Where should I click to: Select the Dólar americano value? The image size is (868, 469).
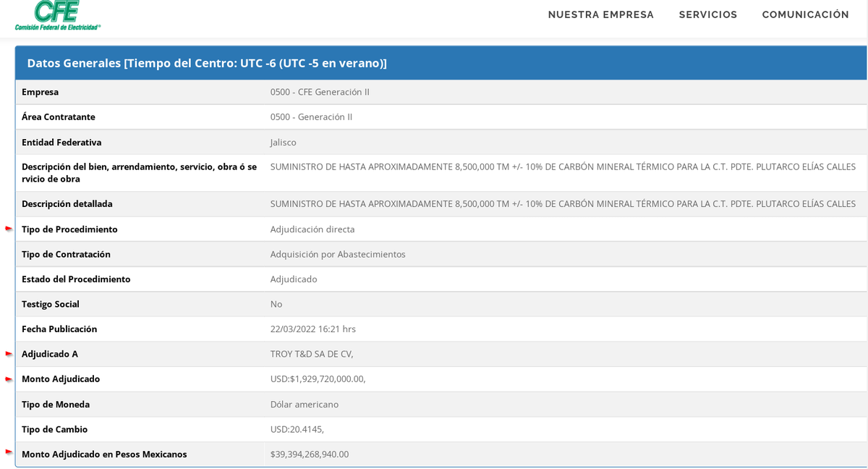point(305,404)
